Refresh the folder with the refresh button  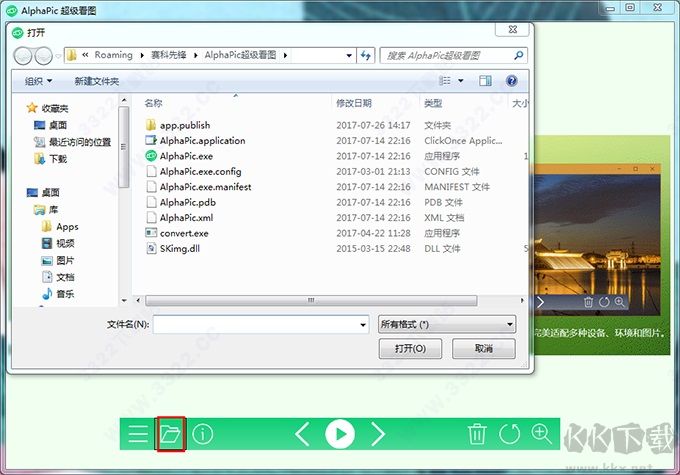click(366, 56)
